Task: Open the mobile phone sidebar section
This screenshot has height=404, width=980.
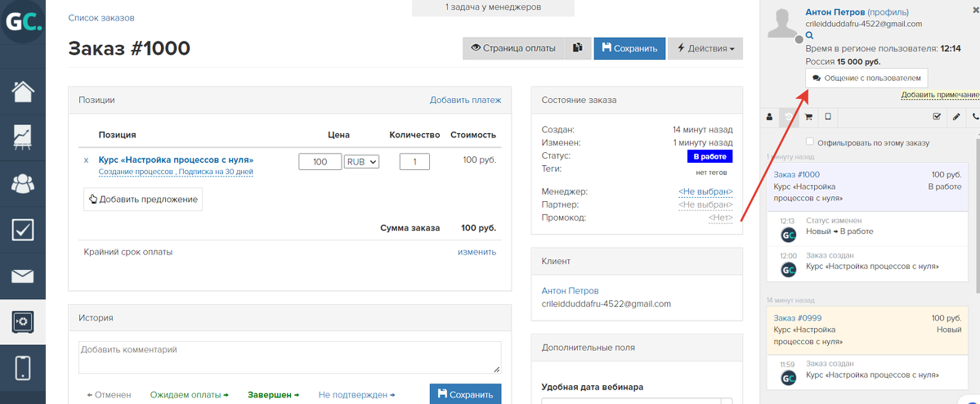Action: (23, 368)
